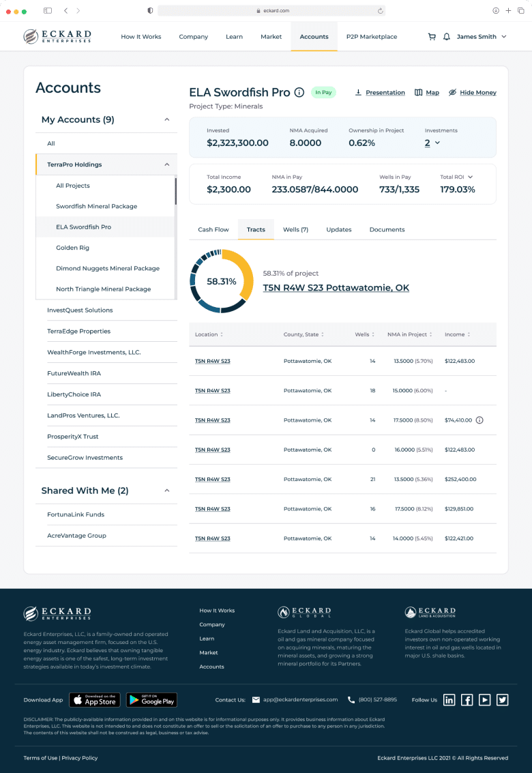532x773 pixels.
Task: Open How It Works in top navigation
Action: coord(141,36)
